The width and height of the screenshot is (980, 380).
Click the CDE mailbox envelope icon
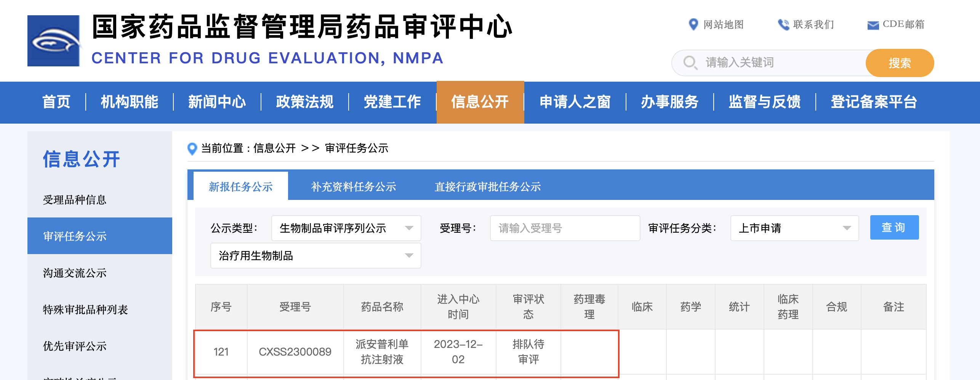tap(873, 25)
